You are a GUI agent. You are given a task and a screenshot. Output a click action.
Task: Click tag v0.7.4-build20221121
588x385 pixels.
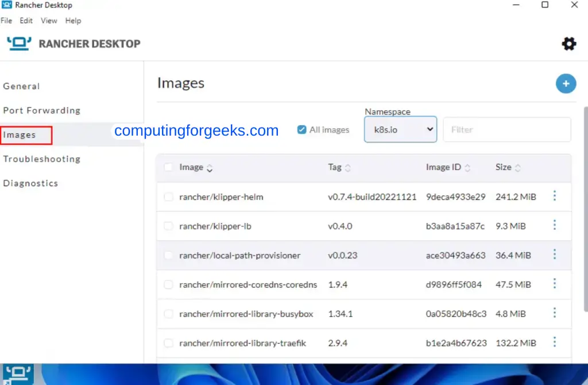point(372,197)
